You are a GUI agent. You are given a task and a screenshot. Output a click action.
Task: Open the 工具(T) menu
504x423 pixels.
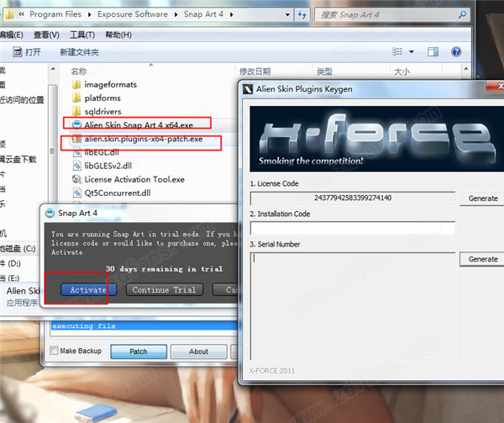tap(82, 34)
